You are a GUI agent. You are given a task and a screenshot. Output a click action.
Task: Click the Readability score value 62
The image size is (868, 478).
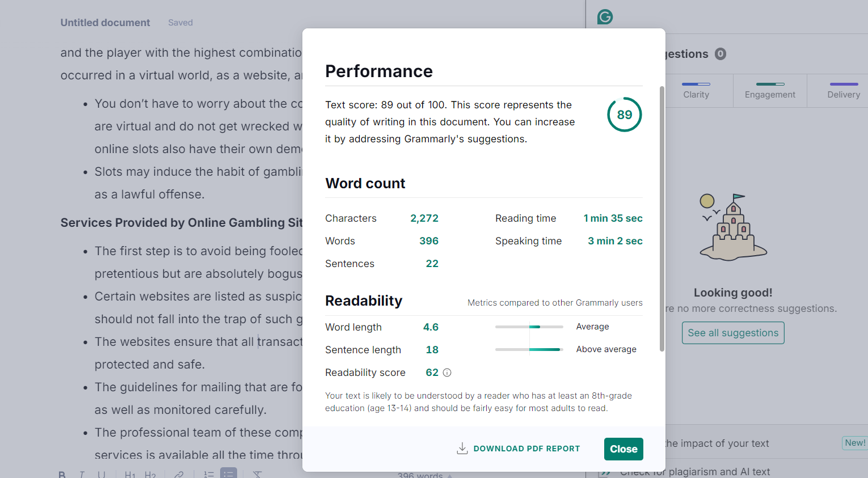pos(432,373)
